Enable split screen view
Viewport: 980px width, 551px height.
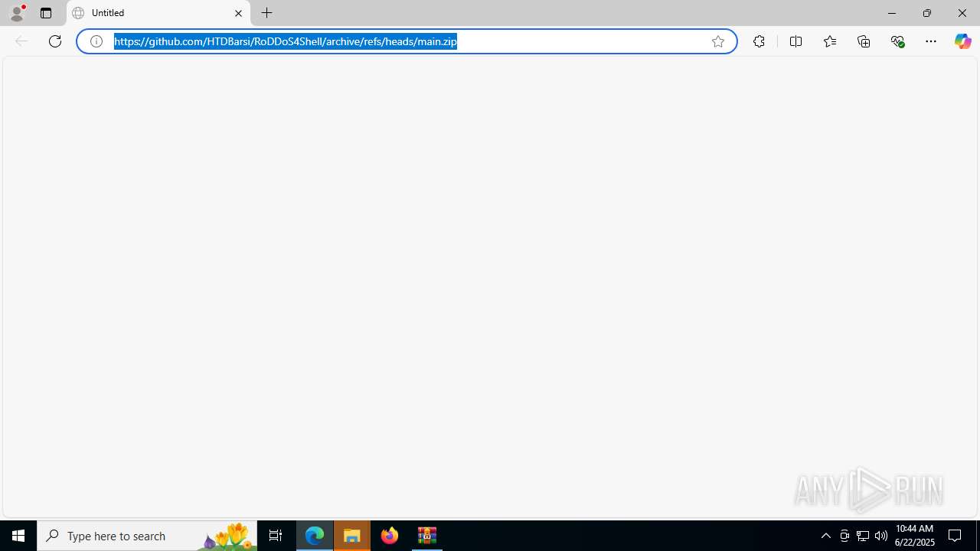(796, 41)
